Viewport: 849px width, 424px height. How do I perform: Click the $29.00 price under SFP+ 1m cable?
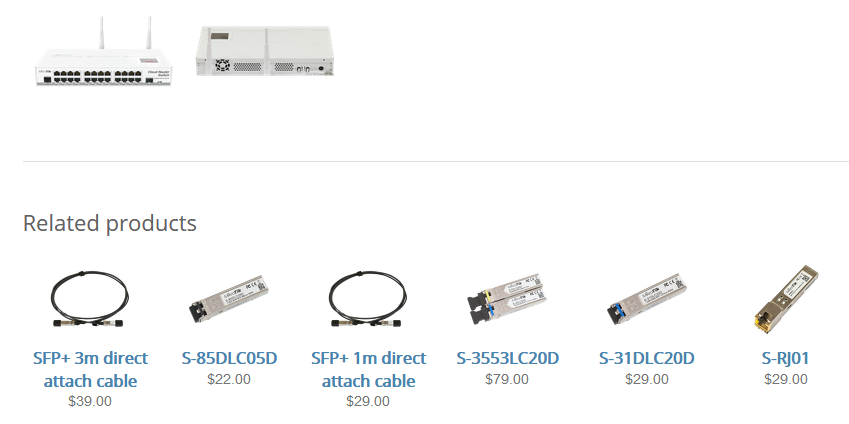368,401
